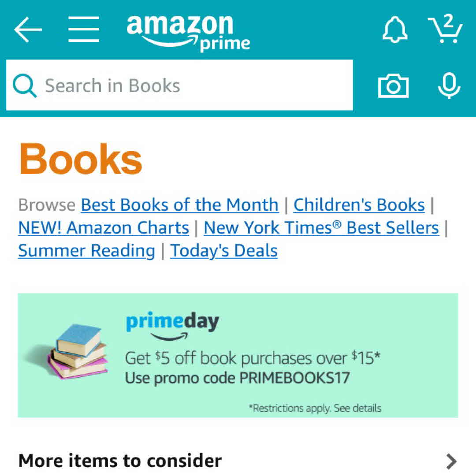View the shopping cart
476x476 pixels.
pos(445,29)
